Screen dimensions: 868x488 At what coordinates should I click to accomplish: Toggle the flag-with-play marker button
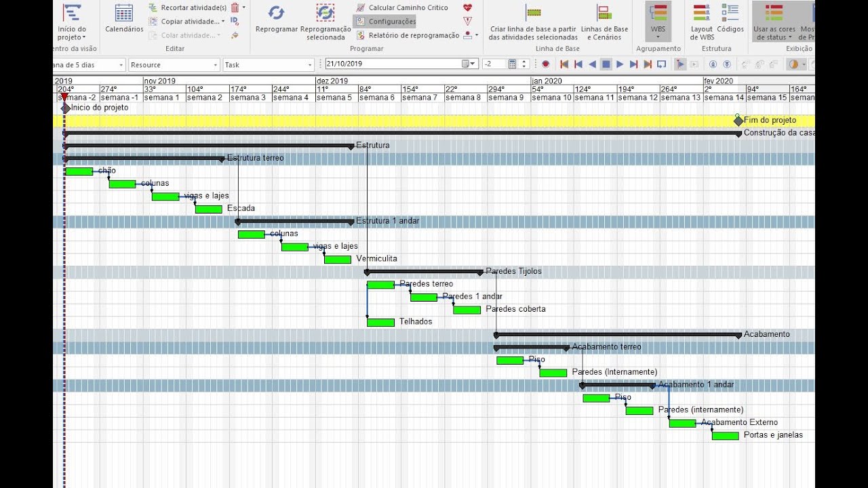point(681,64)
